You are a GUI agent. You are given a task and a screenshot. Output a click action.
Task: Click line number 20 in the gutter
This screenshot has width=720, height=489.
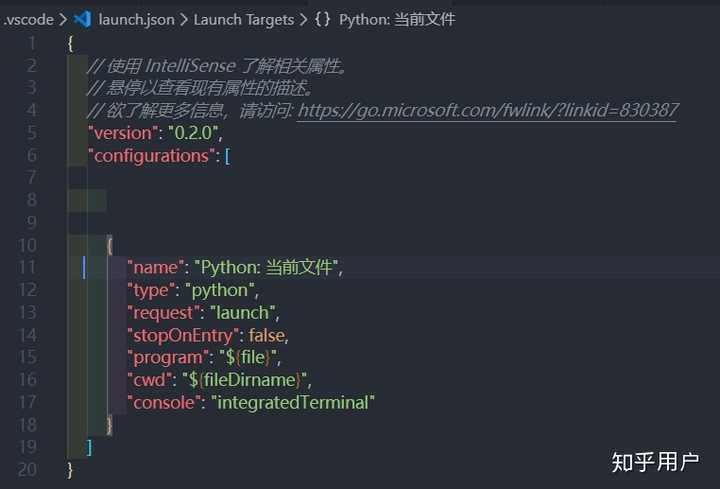click(x=28, y=469)
